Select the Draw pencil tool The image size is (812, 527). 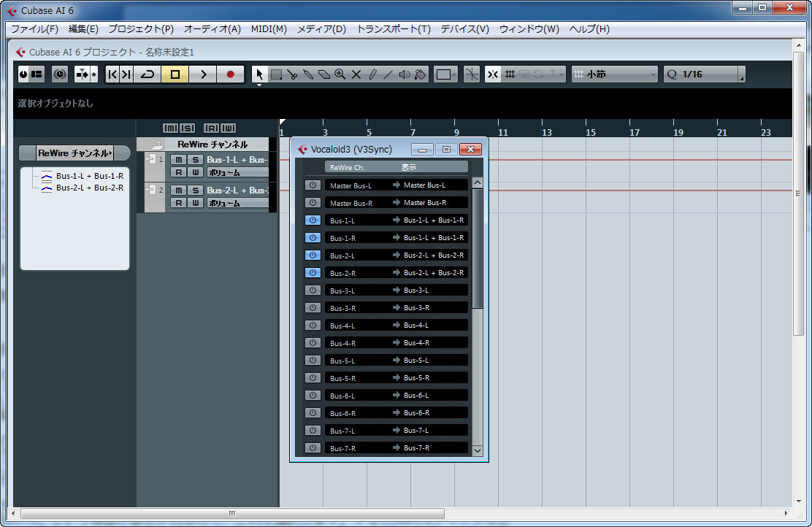point(372,74)
